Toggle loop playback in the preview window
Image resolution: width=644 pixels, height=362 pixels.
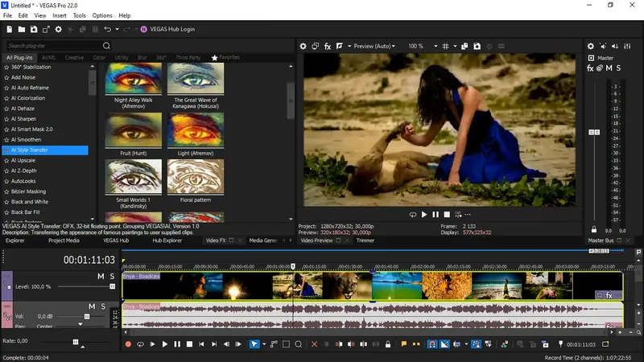[x=413, y=214]
